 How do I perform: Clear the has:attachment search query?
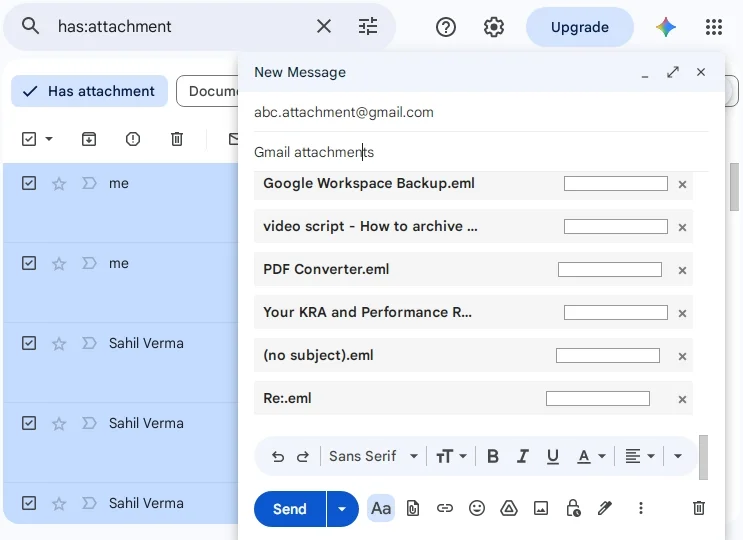pyautogui.click(x=324, y=27)
